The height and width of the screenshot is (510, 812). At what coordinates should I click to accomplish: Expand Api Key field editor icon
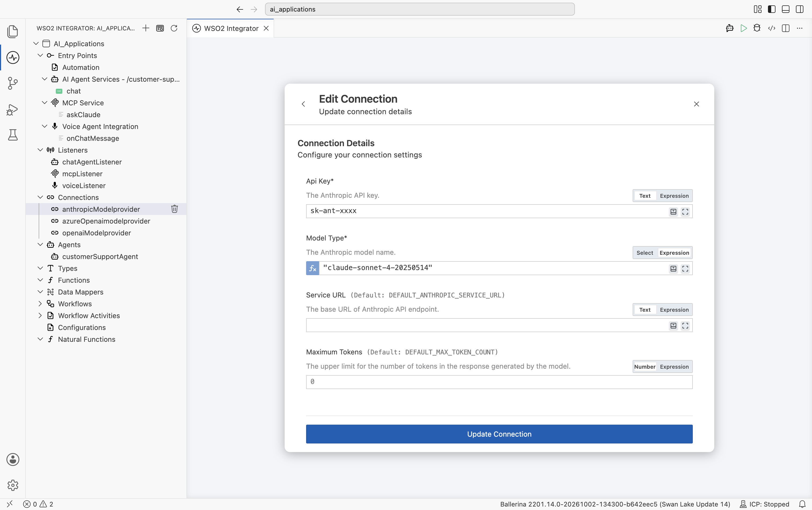coord(685,211)
